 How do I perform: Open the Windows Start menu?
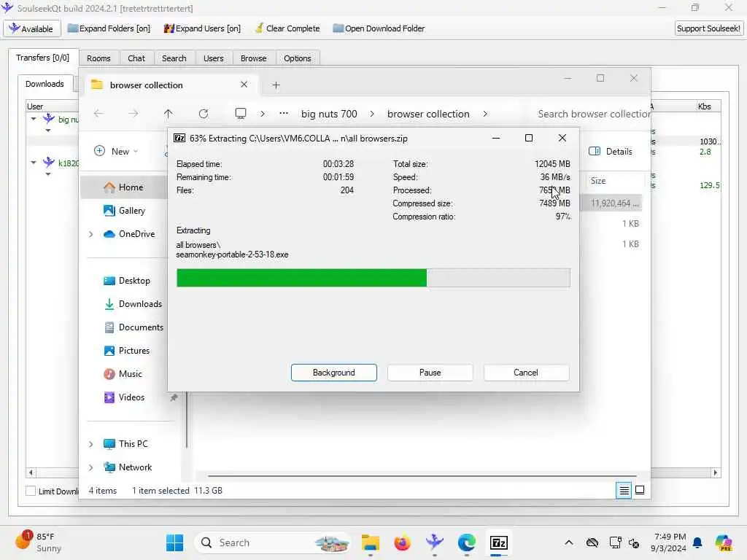174,542
